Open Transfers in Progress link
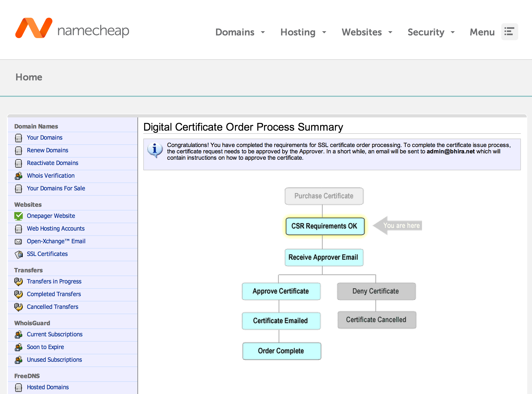This screenshot has width=532, height=394. (x=54, y=281)
